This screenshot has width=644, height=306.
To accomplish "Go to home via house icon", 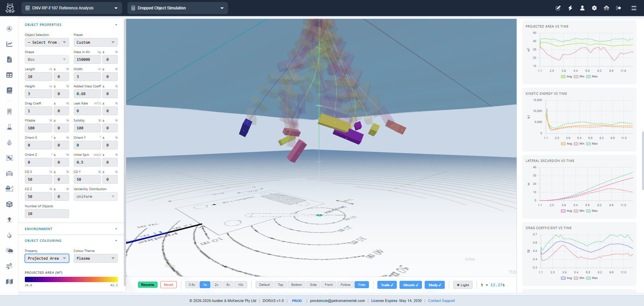I will 606,8.
